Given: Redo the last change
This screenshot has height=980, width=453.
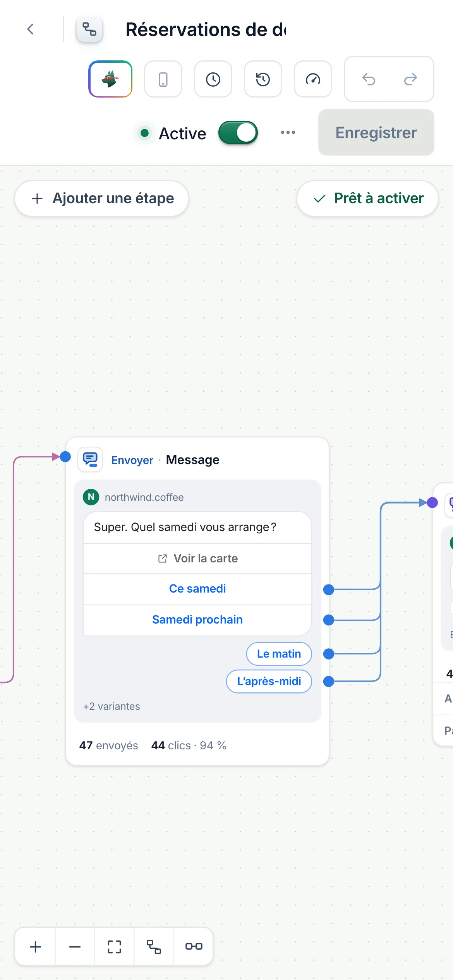Looking at the screenshot, I should (x=410, y=79).
